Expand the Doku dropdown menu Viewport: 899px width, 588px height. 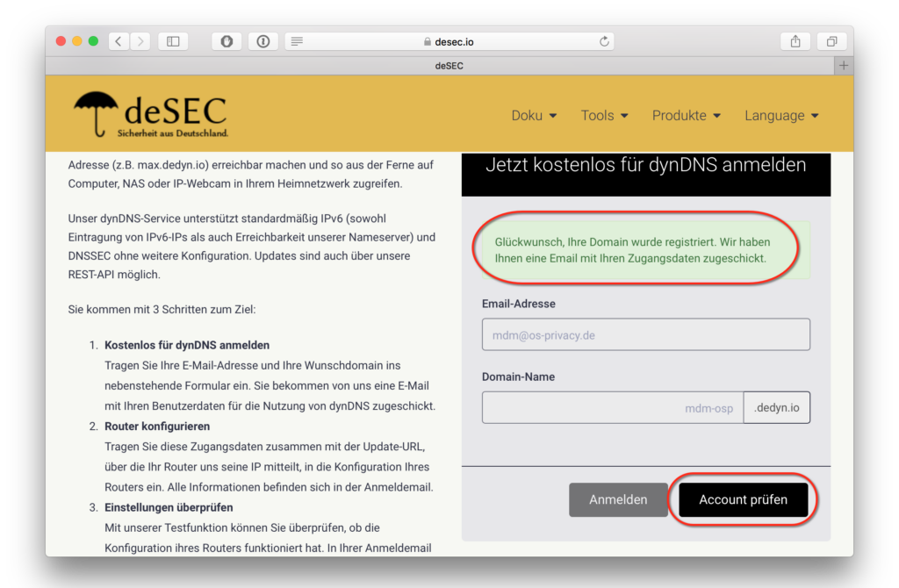(x=534, y=116)
